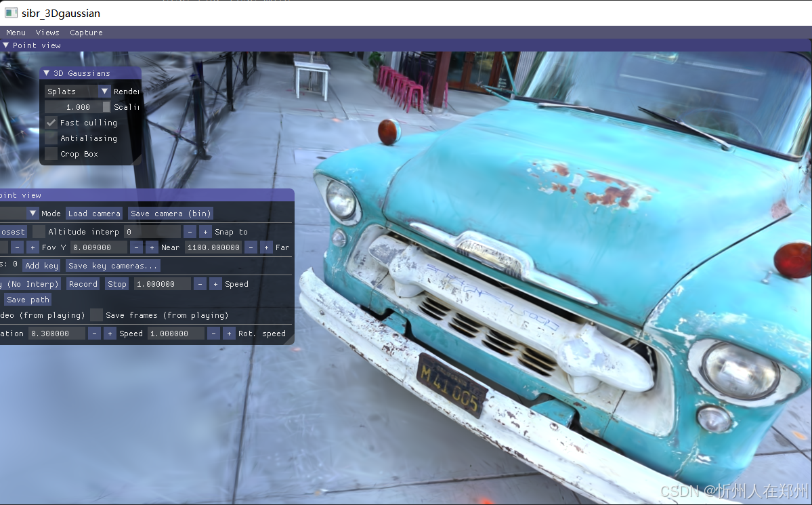This screenshot has width=812, height=505.
Task: Click the Load camera button
Action: 94,213
